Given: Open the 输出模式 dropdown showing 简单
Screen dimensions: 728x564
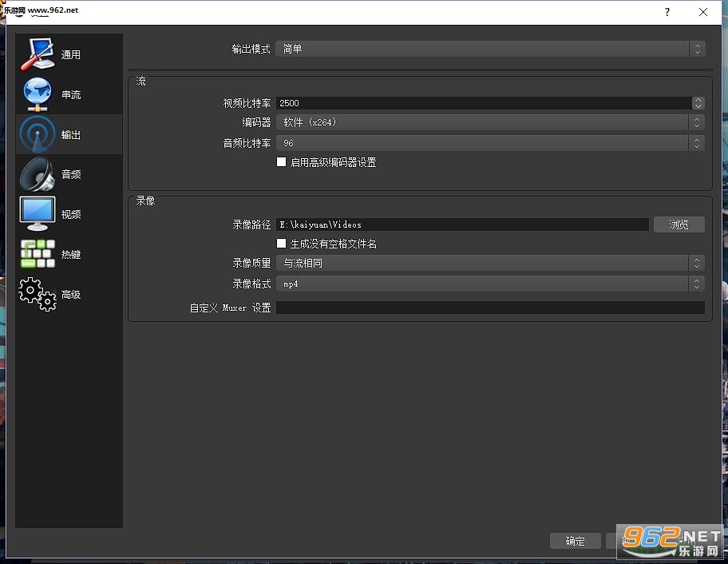Looking at the screenshot, I should pyautogui.click(x=490, y=49).
